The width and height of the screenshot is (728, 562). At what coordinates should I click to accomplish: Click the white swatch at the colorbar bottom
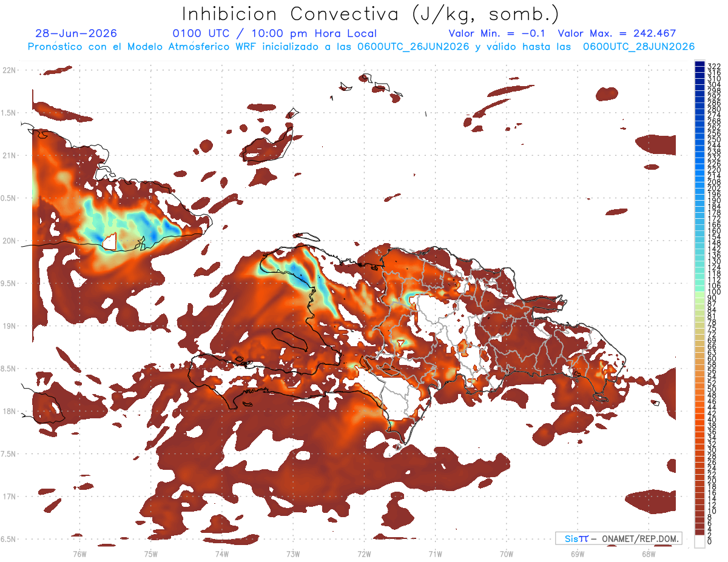click(x=699, y=543)
